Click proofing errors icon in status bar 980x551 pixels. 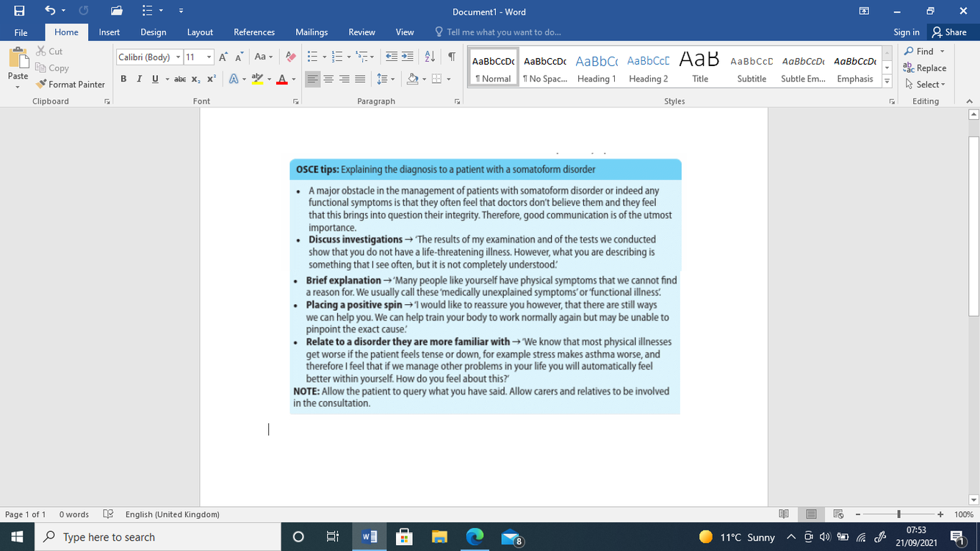108,514
